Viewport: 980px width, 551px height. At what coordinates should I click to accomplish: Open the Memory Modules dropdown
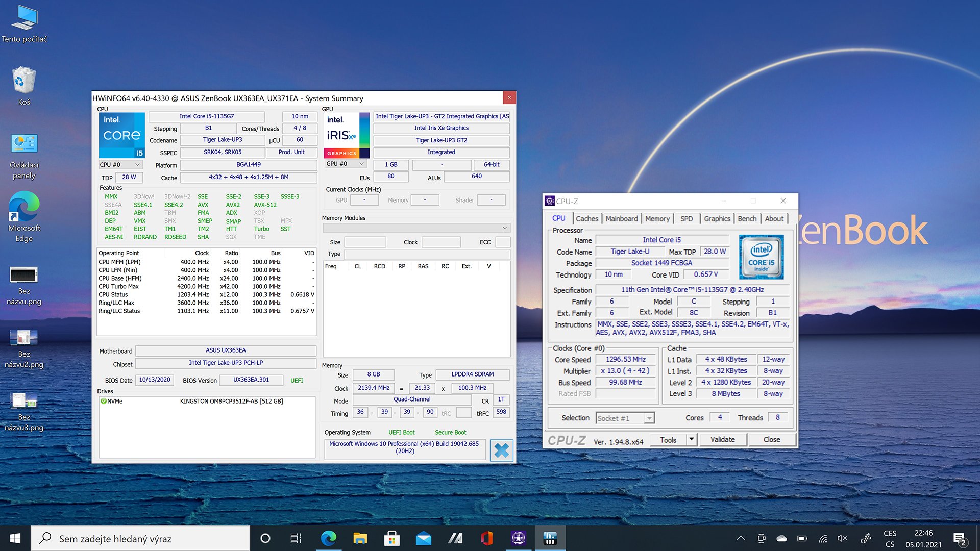click(x=416, y=228)
